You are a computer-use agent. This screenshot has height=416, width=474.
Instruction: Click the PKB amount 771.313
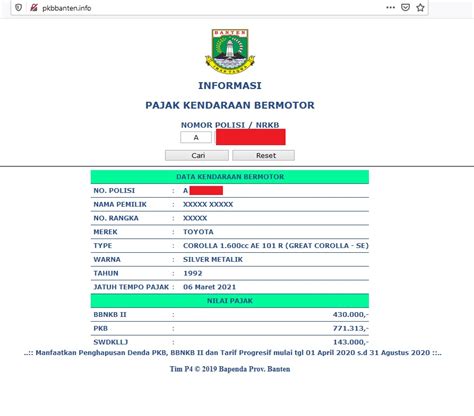pos(350,328)
